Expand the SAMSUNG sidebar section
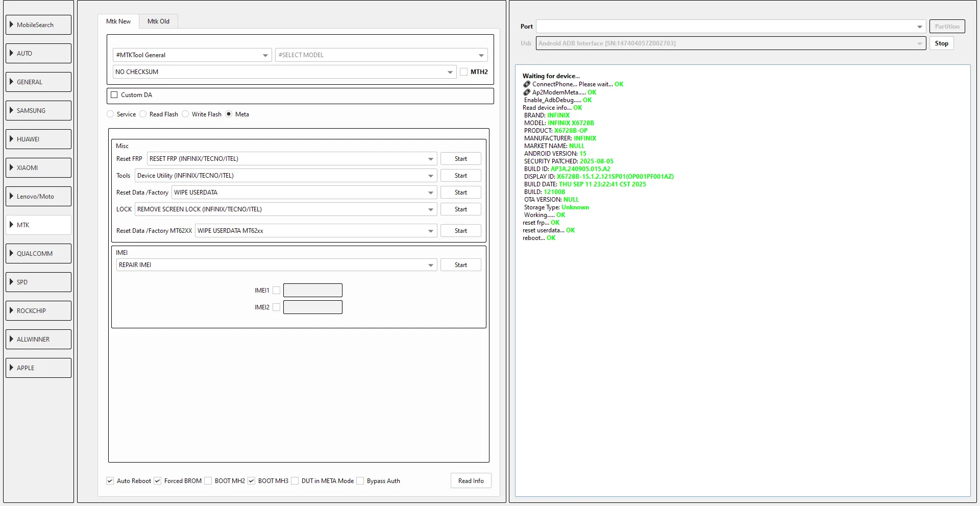 [x=38, y=110]
